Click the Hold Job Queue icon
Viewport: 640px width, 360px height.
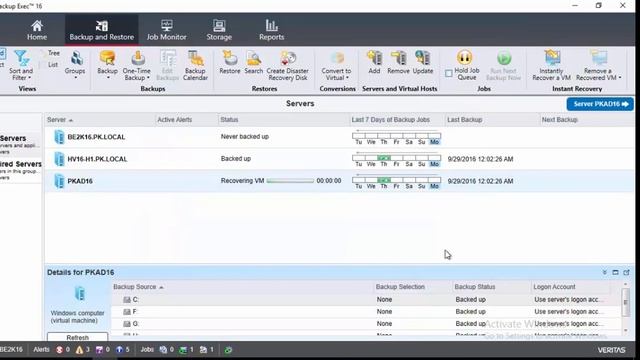click(464, 58)
